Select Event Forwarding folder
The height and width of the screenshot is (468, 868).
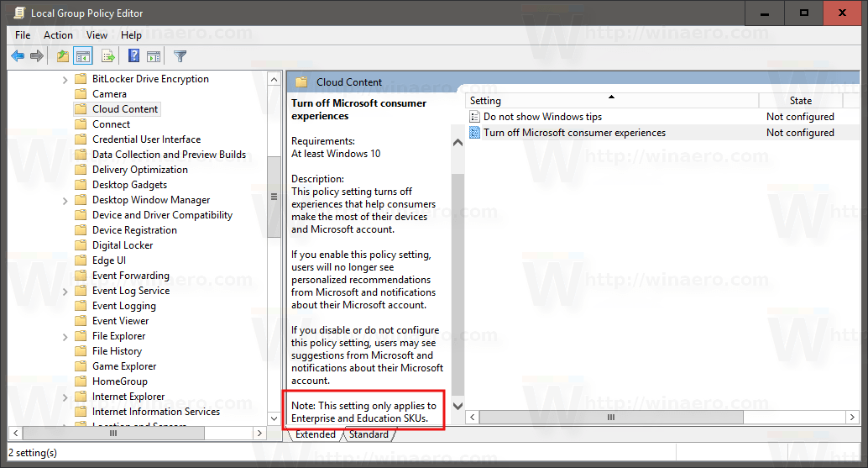coord(131,276)
